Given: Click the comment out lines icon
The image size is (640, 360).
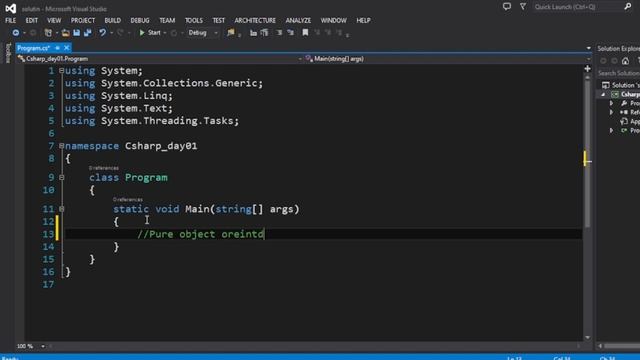Looking at the screenshot, I should click(279, 33).
